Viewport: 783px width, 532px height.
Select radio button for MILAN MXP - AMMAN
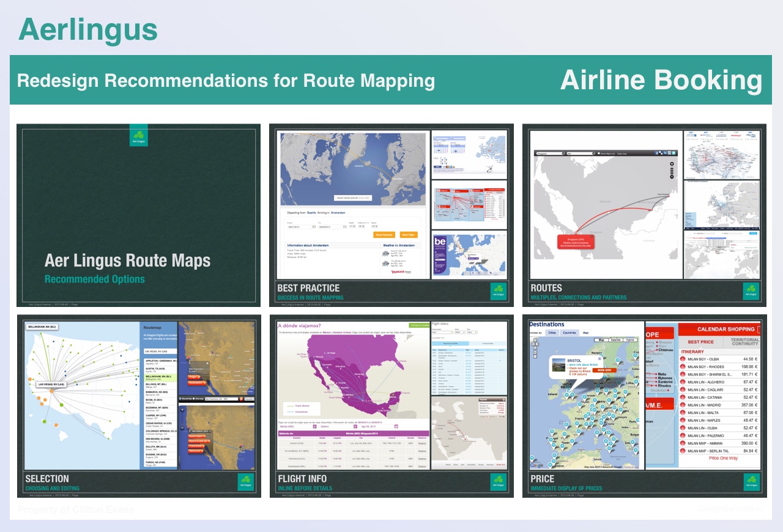[x=683, y=443]
